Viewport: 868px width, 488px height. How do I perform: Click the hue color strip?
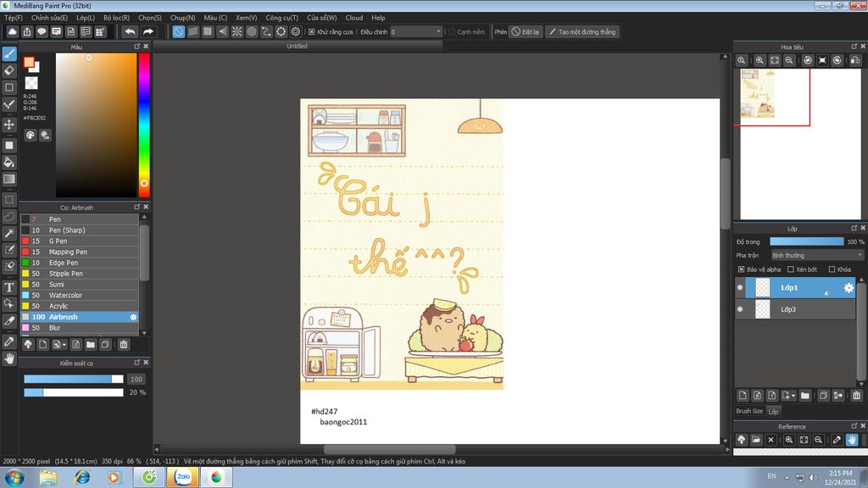pos(144,125)
